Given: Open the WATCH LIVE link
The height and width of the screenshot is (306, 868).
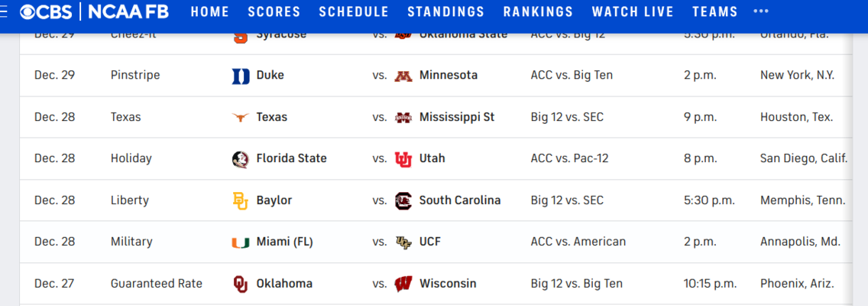Looking at the screenshot, I should 633,11.
